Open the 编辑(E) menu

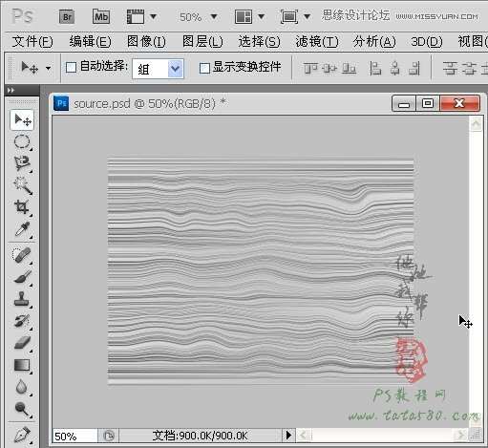[90, 42]
